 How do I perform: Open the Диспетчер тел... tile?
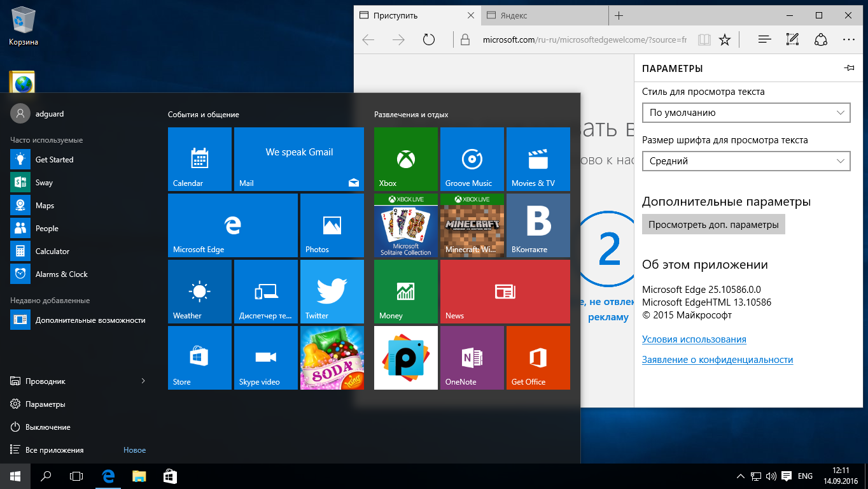266,292
